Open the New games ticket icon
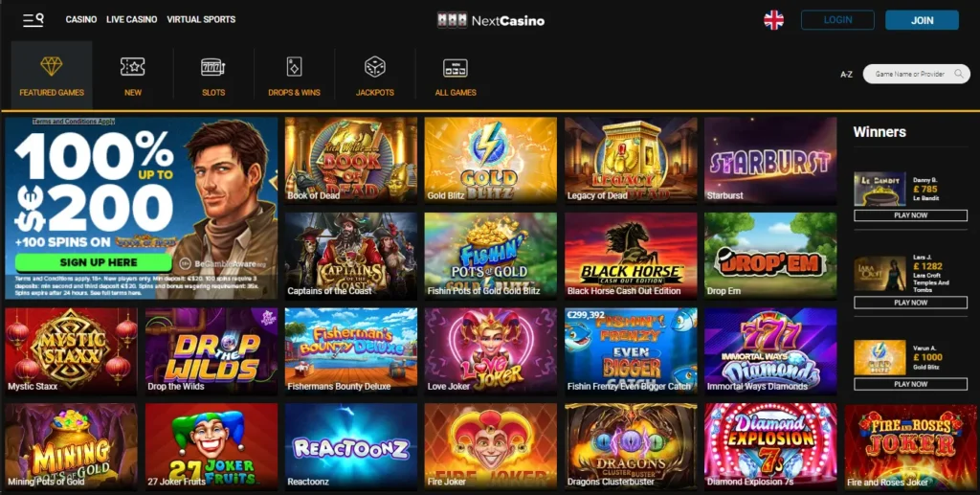The width and height of the screenshot is (980, 495). tap(132, 67)
